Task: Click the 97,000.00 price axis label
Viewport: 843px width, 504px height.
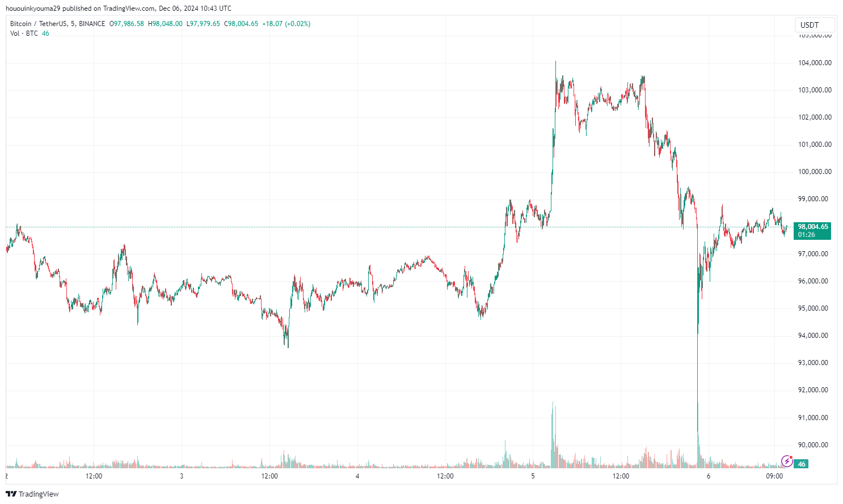Action: (813, 254)
